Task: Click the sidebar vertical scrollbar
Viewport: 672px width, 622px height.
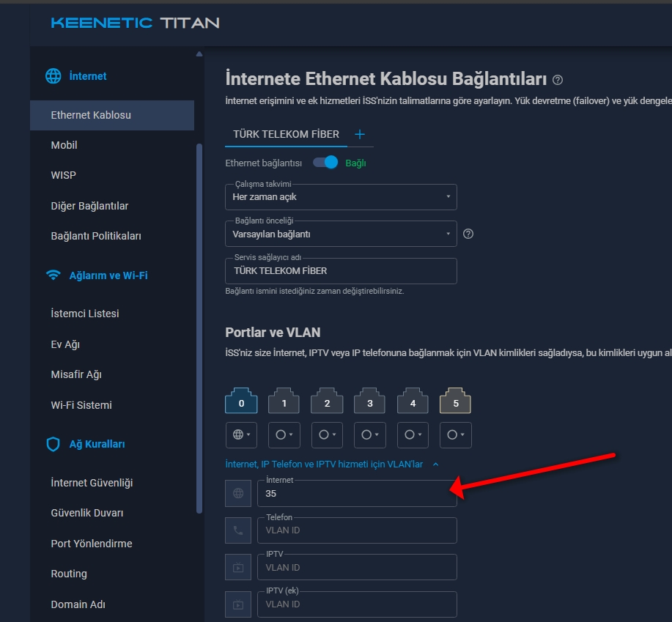Action: [199, 328]
